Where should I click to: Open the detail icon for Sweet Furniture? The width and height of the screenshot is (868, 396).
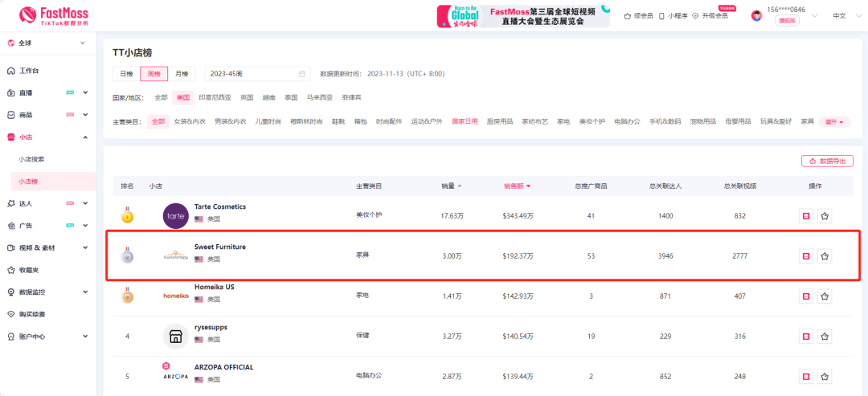[805, 256]
